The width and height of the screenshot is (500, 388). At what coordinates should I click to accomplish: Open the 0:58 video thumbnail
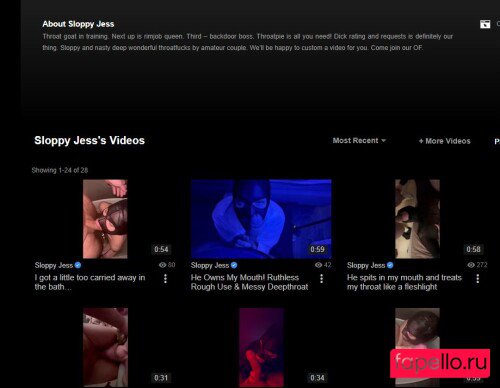[x=417, y=219]
